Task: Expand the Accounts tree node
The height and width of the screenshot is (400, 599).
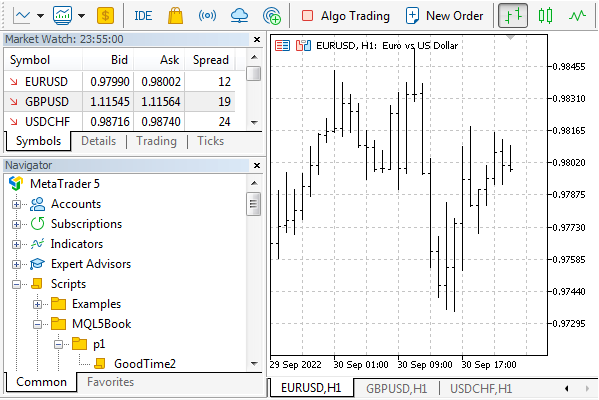Action: tap(16, 204)
